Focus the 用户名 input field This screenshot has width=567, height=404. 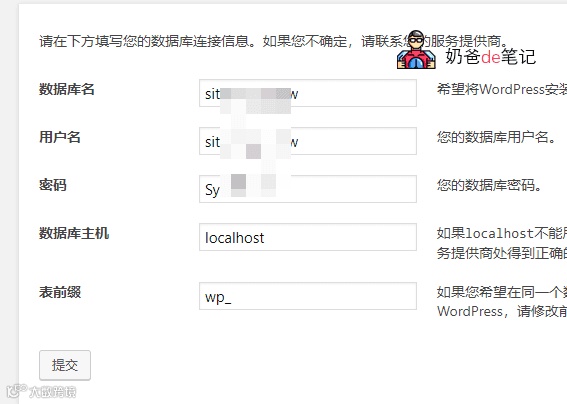308,141
